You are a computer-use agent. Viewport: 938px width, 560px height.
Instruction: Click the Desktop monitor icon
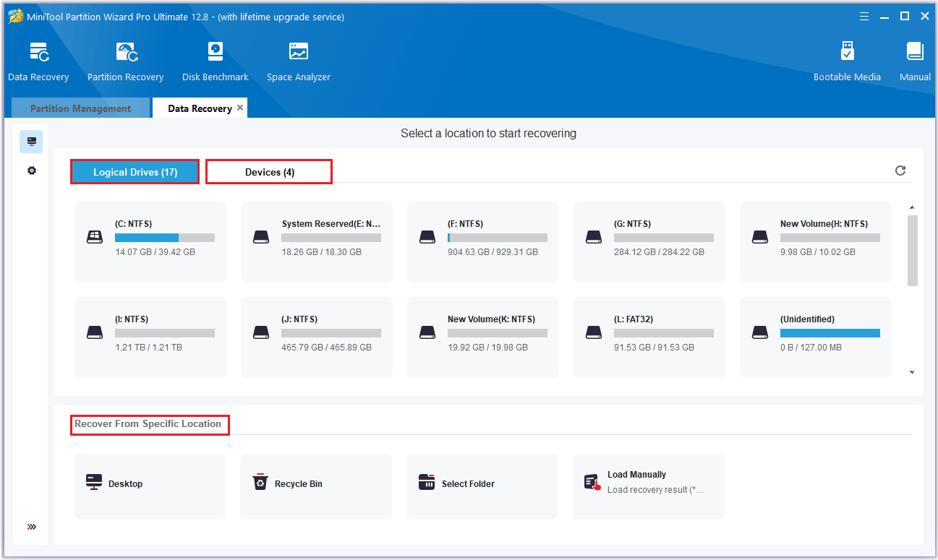pyautogui.click(x=94, y=483)
